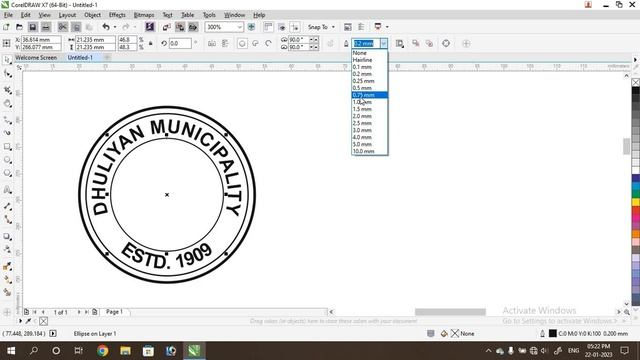Select the Transparency tool

coord(7,249)
